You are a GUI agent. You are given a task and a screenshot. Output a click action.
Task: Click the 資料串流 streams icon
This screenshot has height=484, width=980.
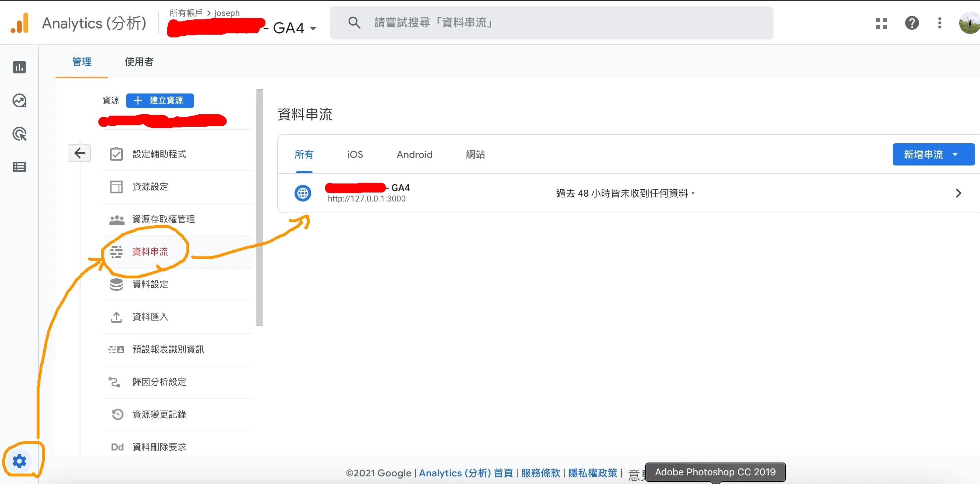[116, 252]
